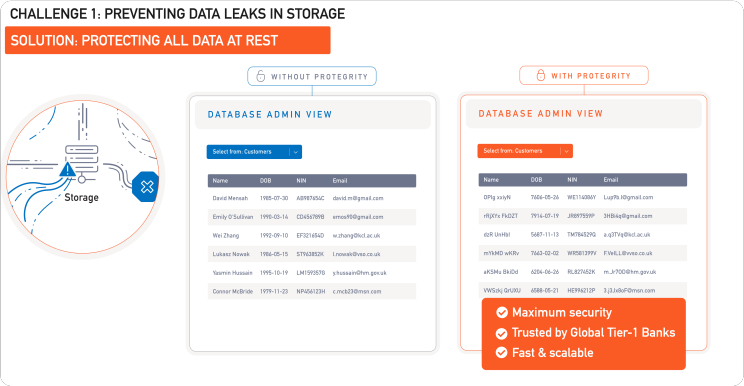Expand the orange Select from: Customers dropdown
The width and height of the screenshot is (744, 386).
click(x=525, y=151)
